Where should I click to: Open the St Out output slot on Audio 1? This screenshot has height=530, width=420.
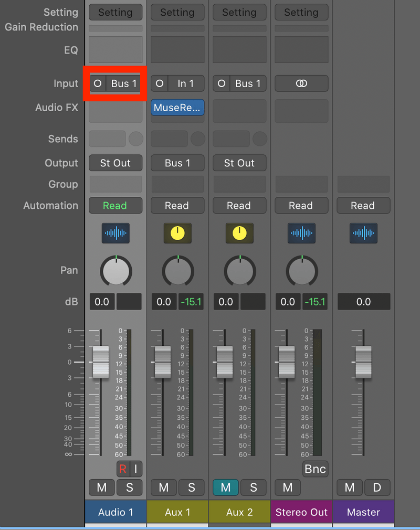115,163
